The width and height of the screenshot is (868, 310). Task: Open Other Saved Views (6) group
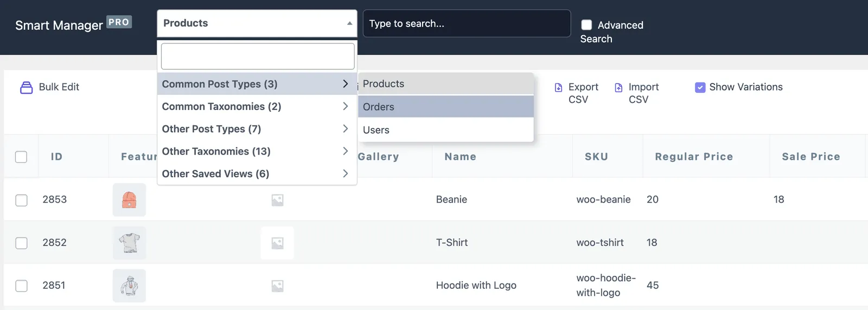coord(257,173)
